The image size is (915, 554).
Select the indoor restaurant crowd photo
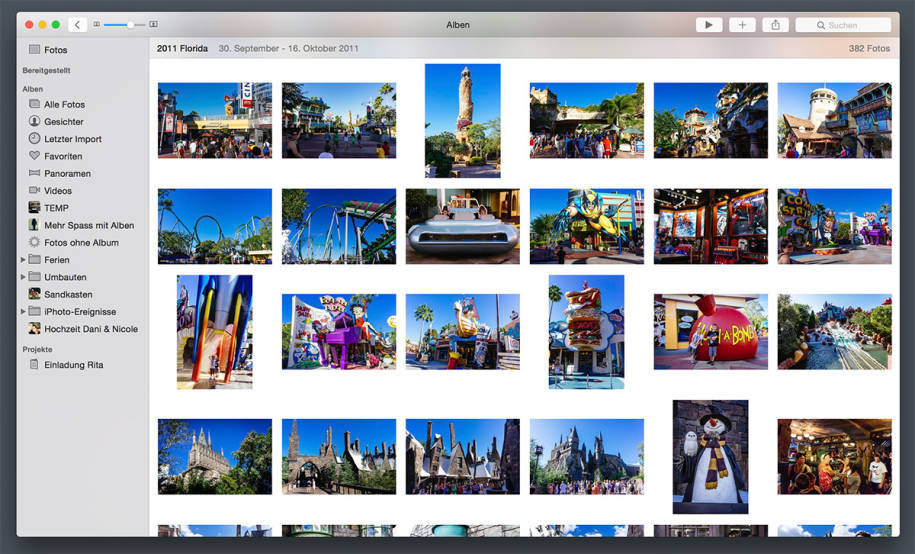click(x=834, y=457)
